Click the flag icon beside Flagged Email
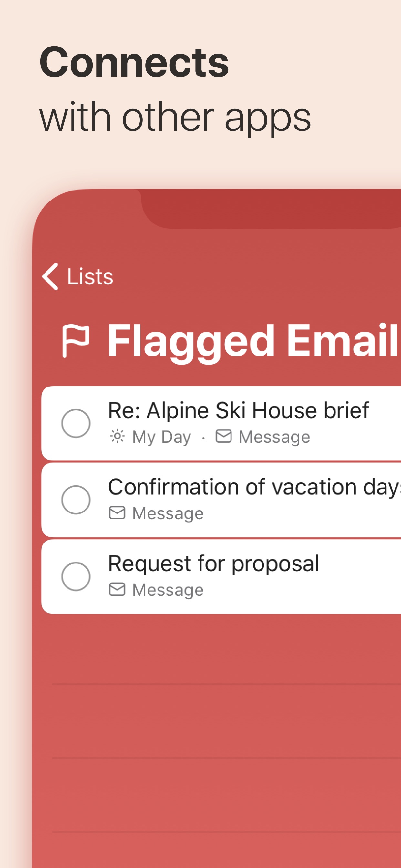The height and width of the screenshot is (868, 401). 76,340
